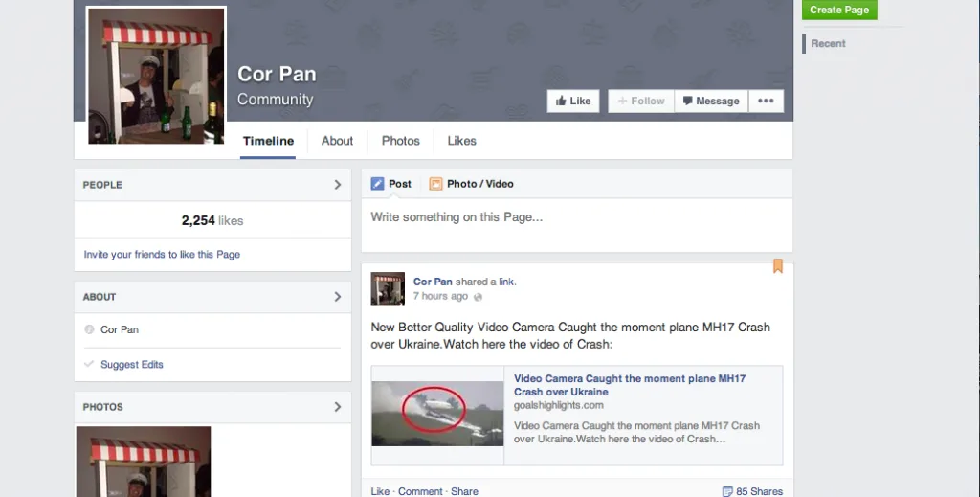Click the globe privacy icon beside timestamp
This screenshot has height=497, width=980.
click(479, 298)
